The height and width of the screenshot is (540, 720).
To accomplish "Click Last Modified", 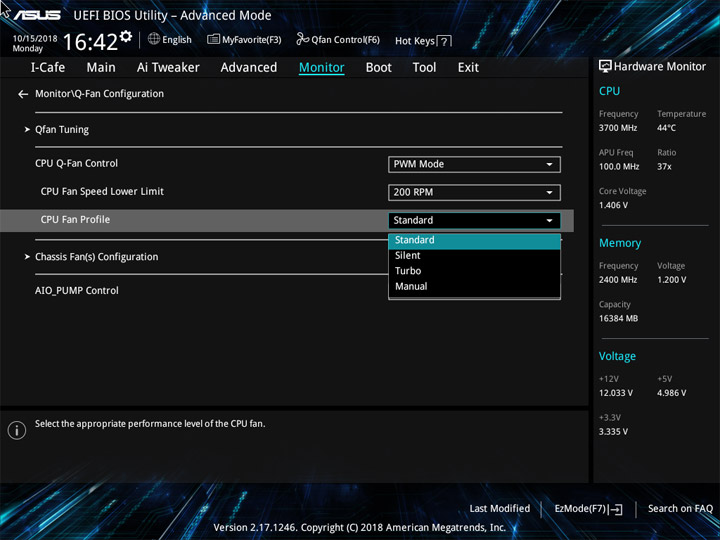I will [x=500, y=509].
